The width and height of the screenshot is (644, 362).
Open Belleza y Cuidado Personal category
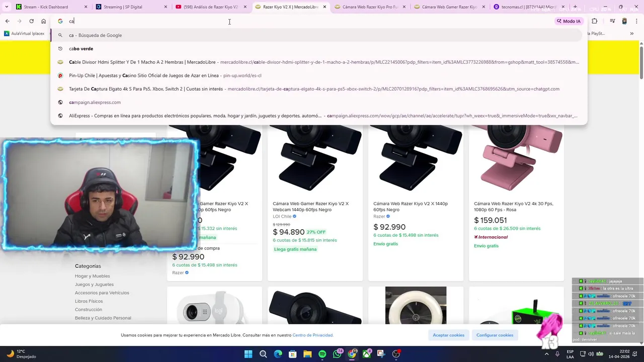pyautogui.click(x=103, y=318)
